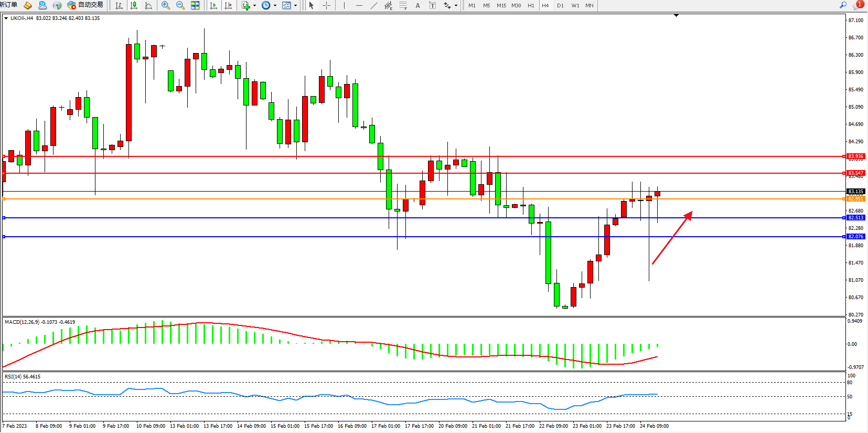
Task: Expand the chart templates dropdown arrow
Action: [296, 6]
